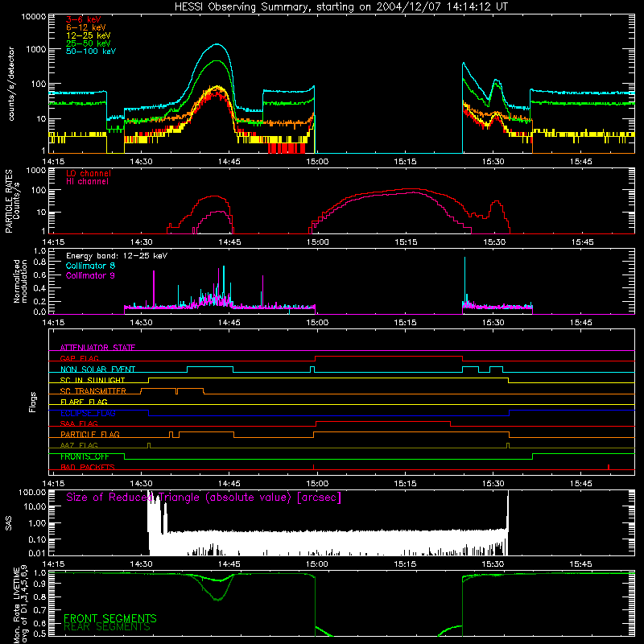
Task: Click the 50-100 keV curve peak near 14:43
Action: [x=217, y=44]
